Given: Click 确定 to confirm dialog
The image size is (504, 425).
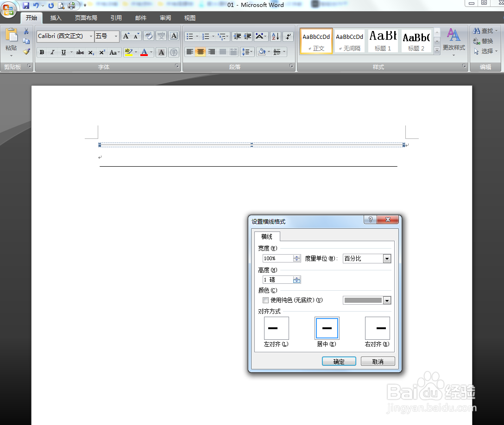Looking at the screenshot, I should click(339, 362).
